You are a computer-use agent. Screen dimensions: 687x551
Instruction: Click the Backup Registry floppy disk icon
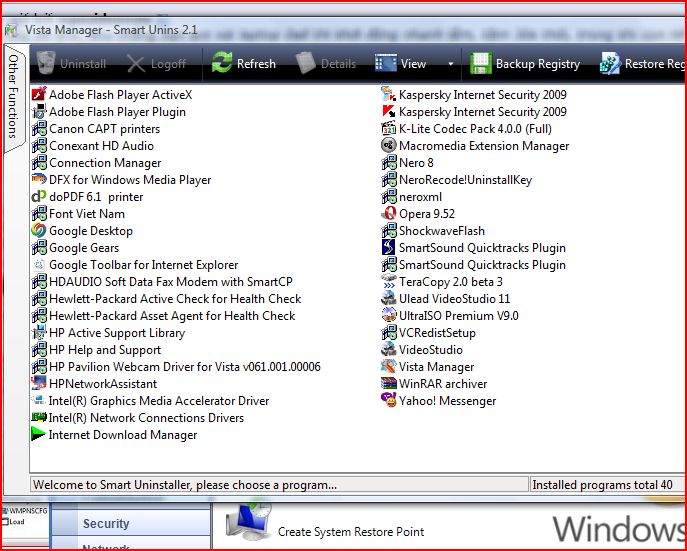(480, 63)
